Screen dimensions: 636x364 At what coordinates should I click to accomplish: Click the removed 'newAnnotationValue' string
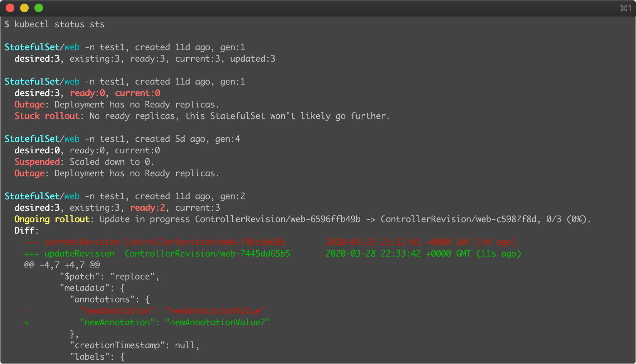pyautogui.click(x=215, y=311)
